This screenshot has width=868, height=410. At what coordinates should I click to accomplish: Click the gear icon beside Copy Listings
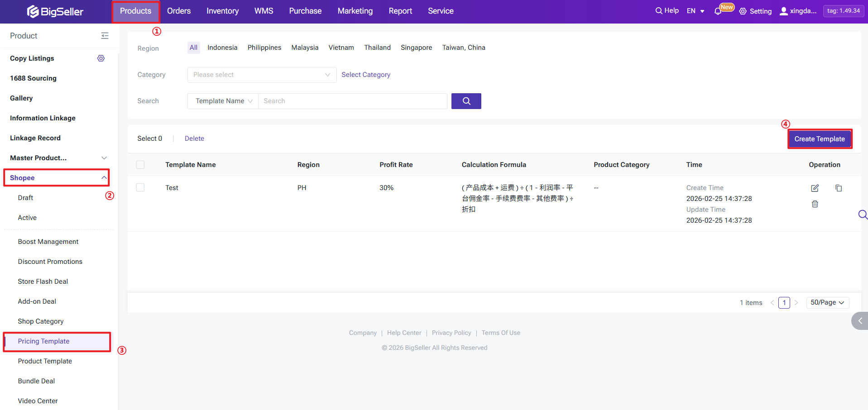[x=101, y=58]
